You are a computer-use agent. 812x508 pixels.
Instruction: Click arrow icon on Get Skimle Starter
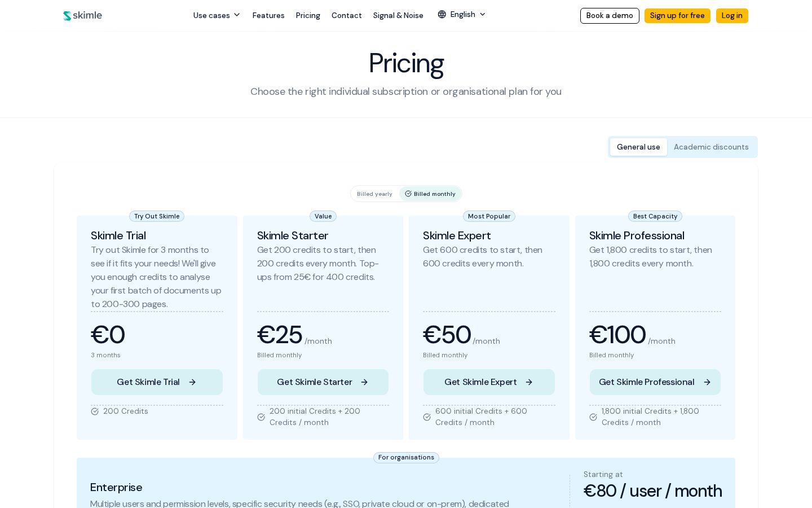[364, 382]
